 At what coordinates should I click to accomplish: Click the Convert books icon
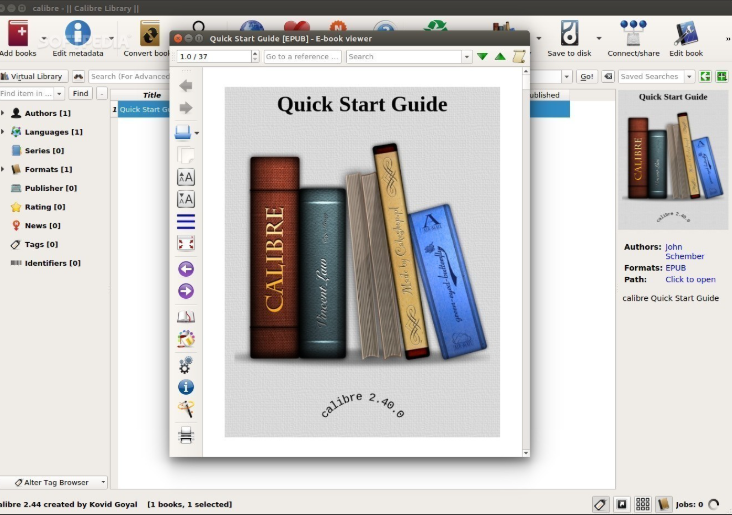pos(150,34)
